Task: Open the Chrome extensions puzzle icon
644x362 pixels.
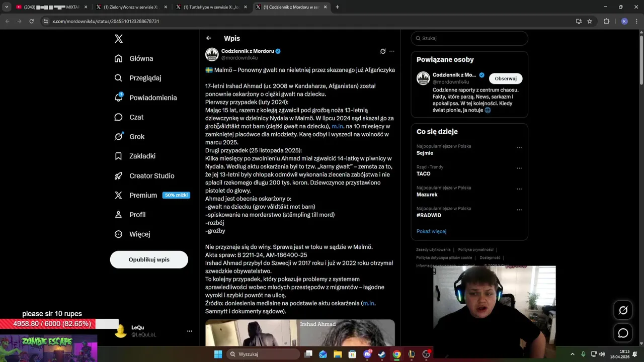Action: coord(606,21)
